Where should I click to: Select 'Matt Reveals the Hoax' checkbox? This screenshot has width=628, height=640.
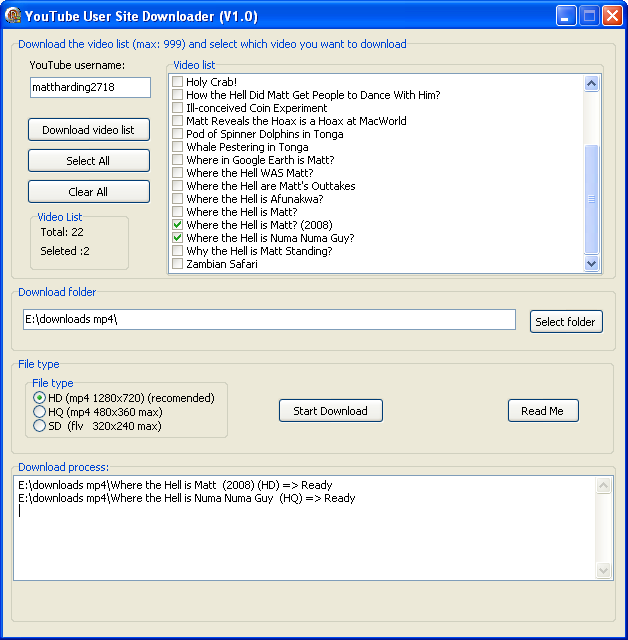click(178, 121)
